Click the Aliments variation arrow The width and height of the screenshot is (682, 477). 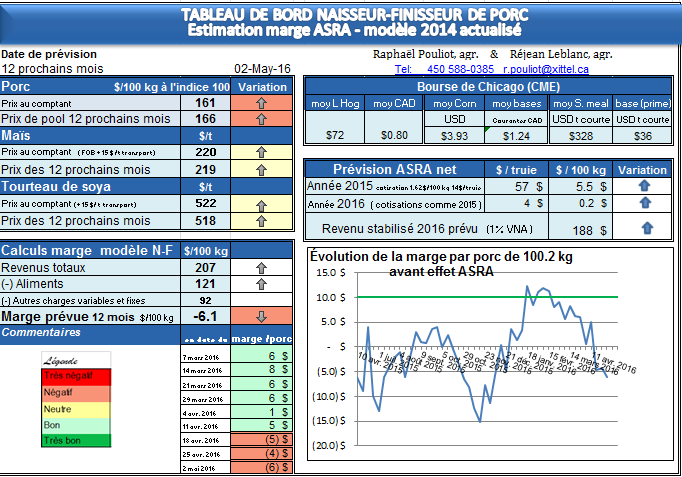pyautogui.click(x=262, y=284)
